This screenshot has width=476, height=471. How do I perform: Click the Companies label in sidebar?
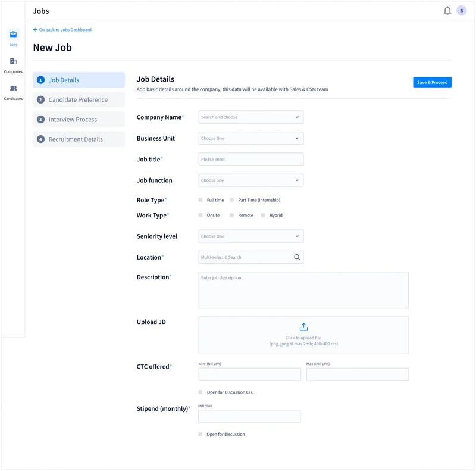click(x=13, y=71)
